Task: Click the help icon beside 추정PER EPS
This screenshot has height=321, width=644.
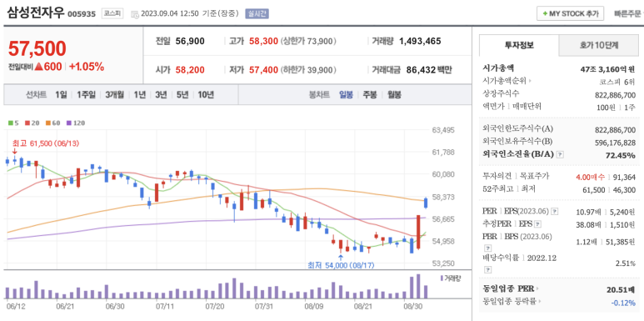Action: [537, 224]
